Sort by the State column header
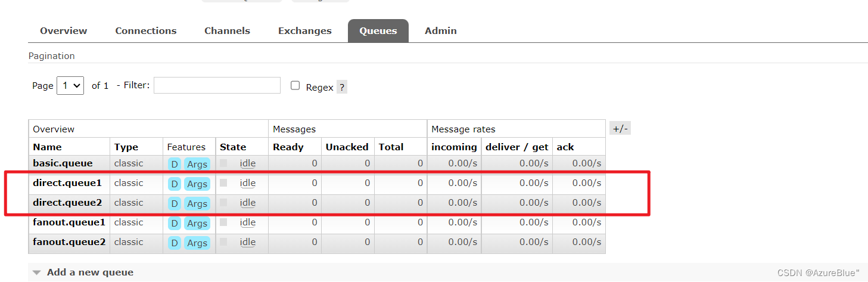Screen dimensions: 868x282 (x=233, y=147)
